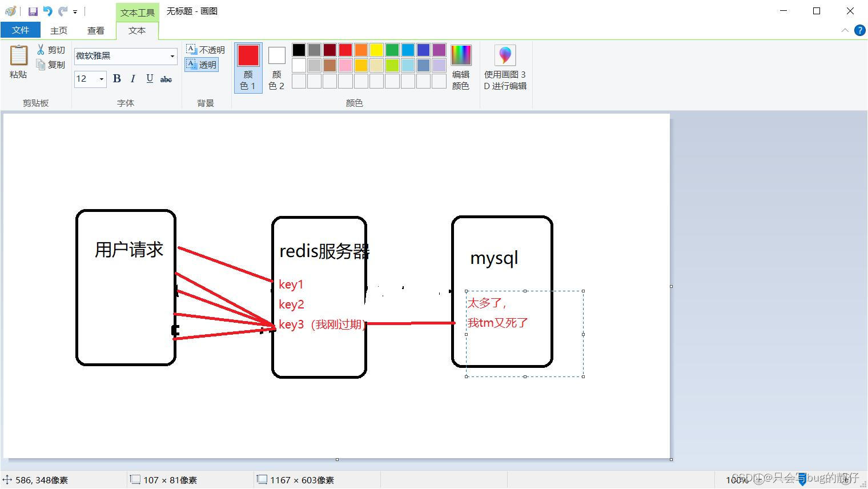Pick the turquoise blue color swatch
Screen dimensions: 868x489
coord(408,50)
